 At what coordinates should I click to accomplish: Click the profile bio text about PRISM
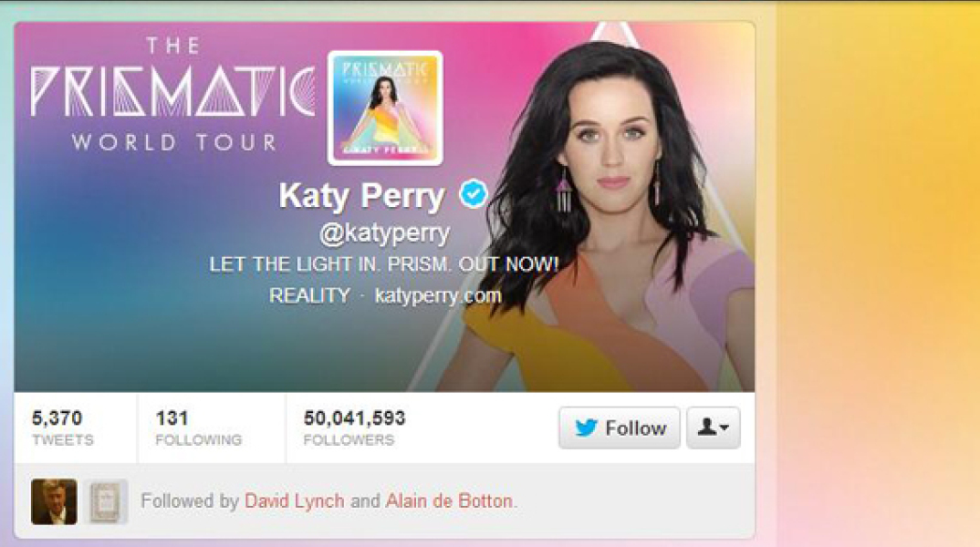tap(384, 264)
